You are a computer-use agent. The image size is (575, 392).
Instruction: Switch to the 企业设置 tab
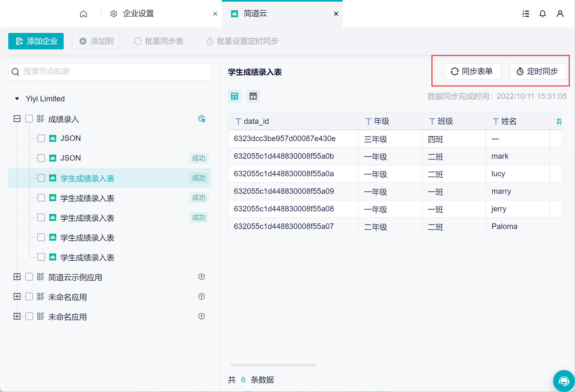coord(138,14)
